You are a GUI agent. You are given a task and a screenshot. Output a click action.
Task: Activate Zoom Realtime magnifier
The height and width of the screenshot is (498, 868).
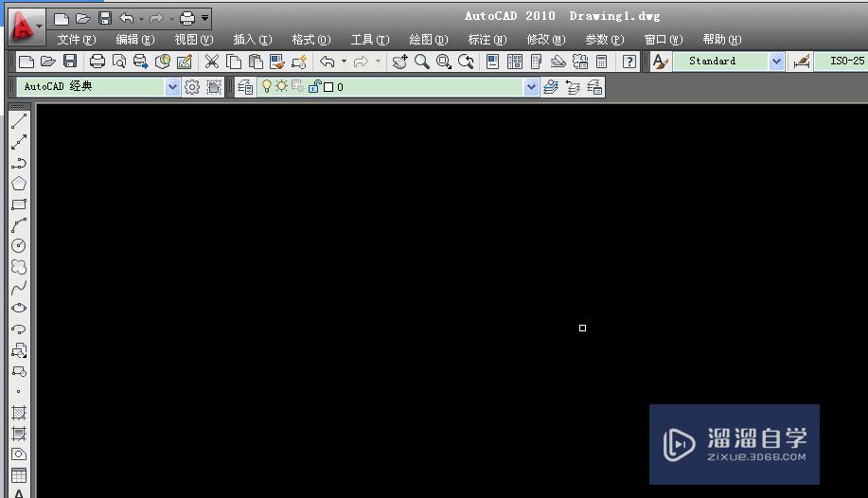(422, 62)
